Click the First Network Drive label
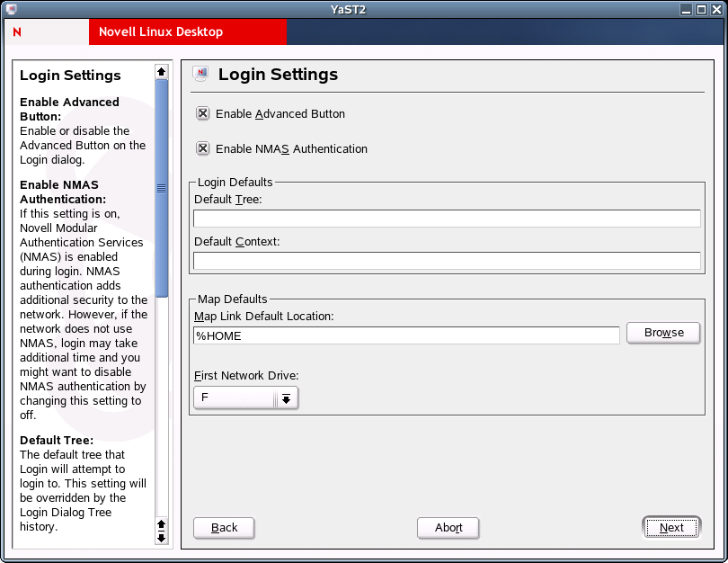Viewport: 728px width, 563px height. (246, 375)
